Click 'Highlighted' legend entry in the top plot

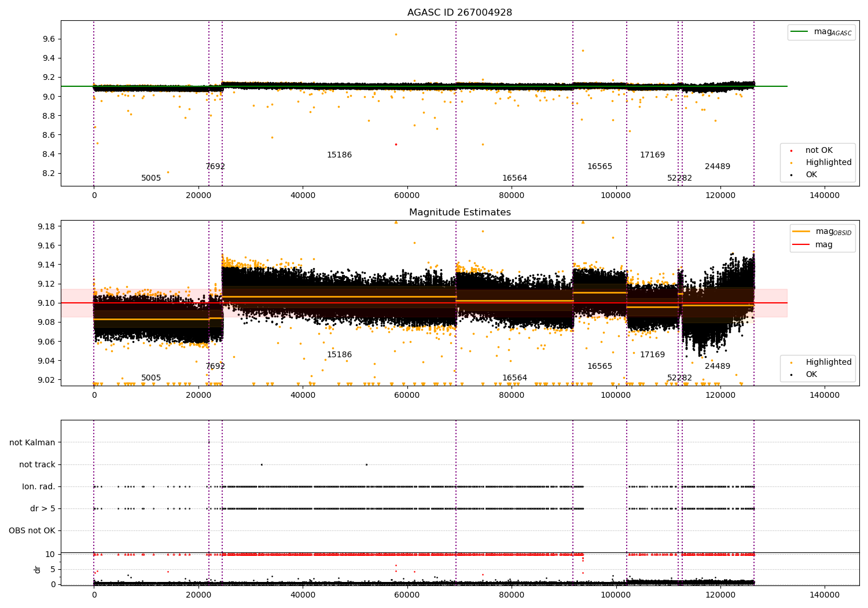[x=828, y=163]
